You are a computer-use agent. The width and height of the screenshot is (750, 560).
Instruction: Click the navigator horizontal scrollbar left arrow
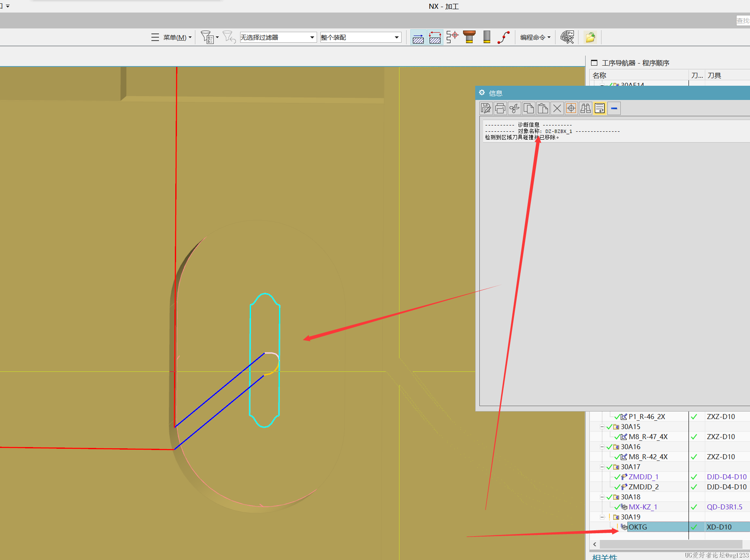point(595,545)
